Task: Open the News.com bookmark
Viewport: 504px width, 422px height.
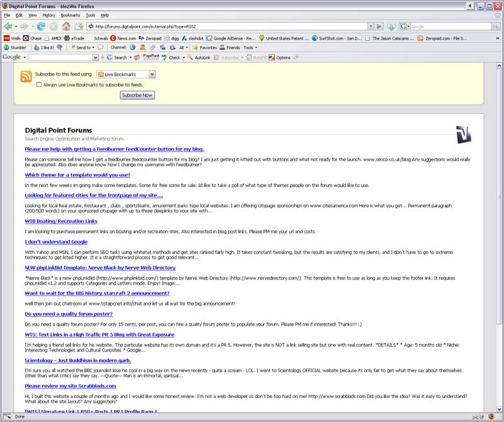Action: (x=123, y=38)
